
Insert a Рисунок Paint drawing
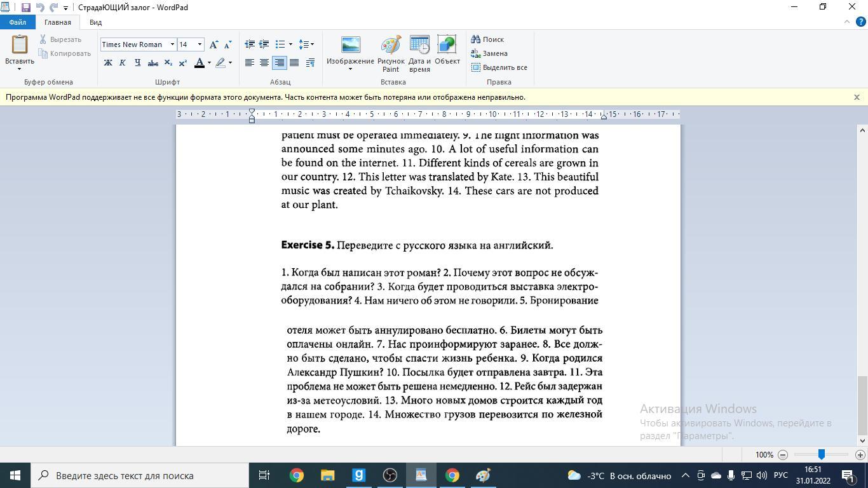coord(391,54)
